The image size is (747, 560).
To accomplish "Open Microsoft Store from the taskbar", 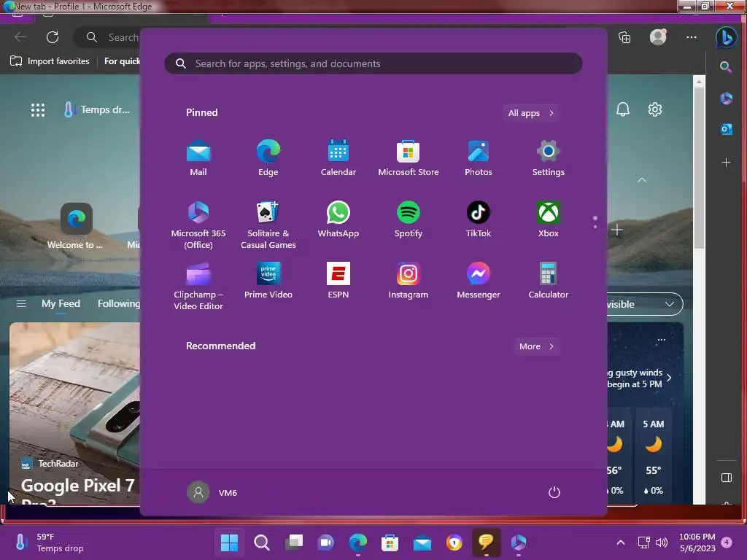I will (x=390, y=542).
